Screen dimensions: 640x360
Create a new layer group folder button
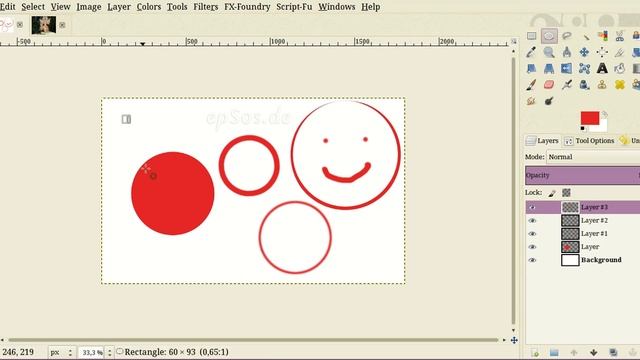pyautogui.click(x=554, y=352)
